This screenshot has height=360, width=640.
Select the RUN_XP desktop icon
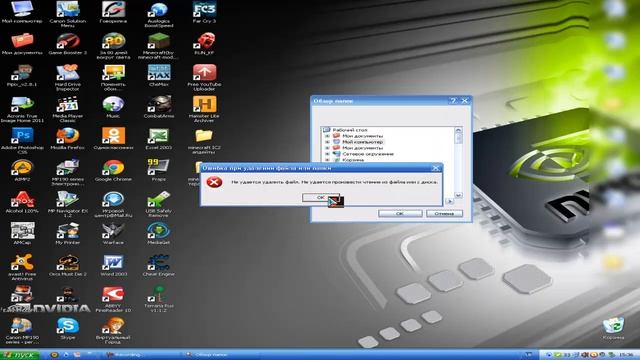point(204,44)
